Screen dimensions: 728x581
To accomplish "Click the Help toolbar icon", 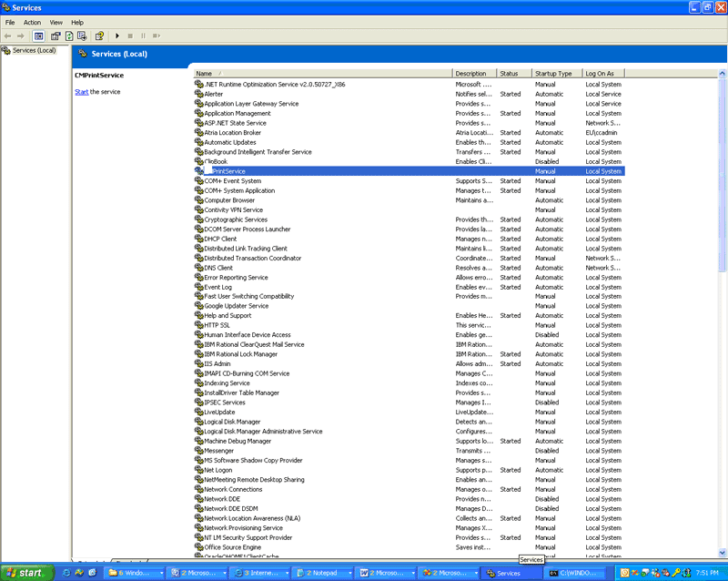I will (99, 36).
